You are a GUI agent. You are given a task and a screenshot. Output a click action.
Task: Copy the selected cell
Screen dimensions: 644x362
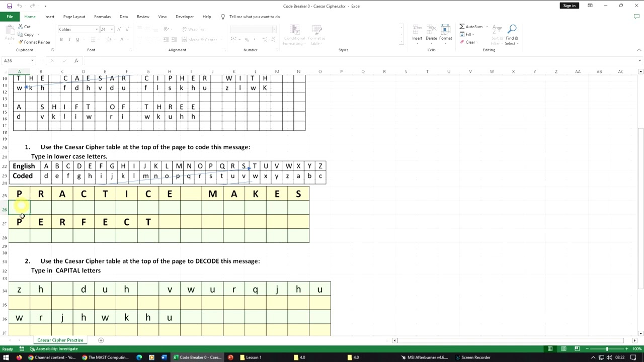(26, 35)
